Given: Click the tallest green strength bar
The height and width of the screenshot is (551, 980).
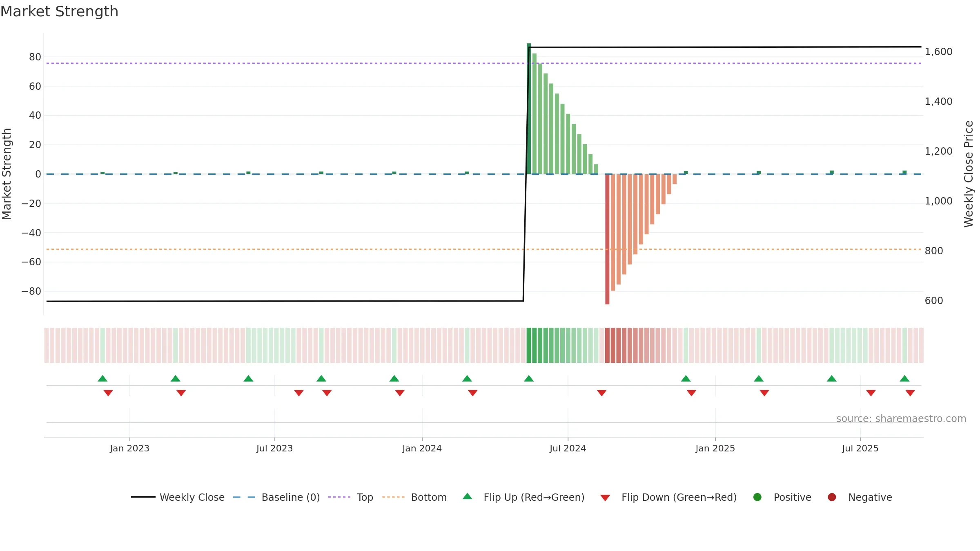Looking at the screenshot, I should [529, 108].
